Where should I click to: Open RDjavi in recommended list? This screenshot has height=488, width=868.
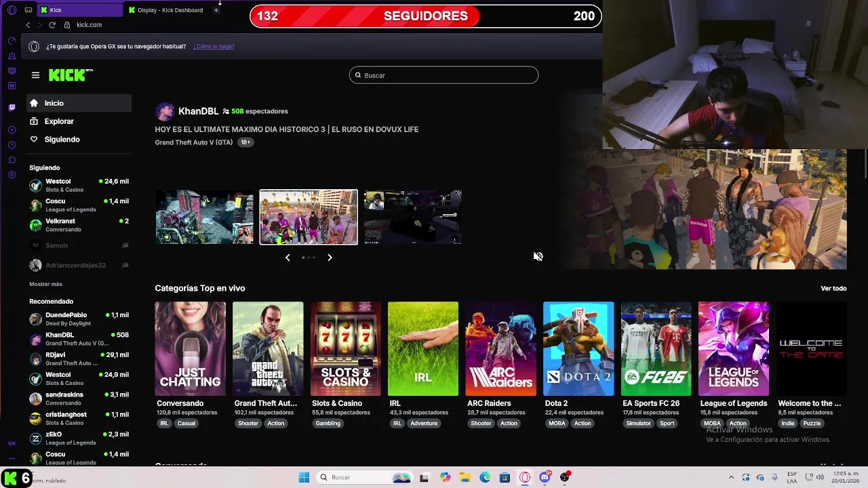79,359
